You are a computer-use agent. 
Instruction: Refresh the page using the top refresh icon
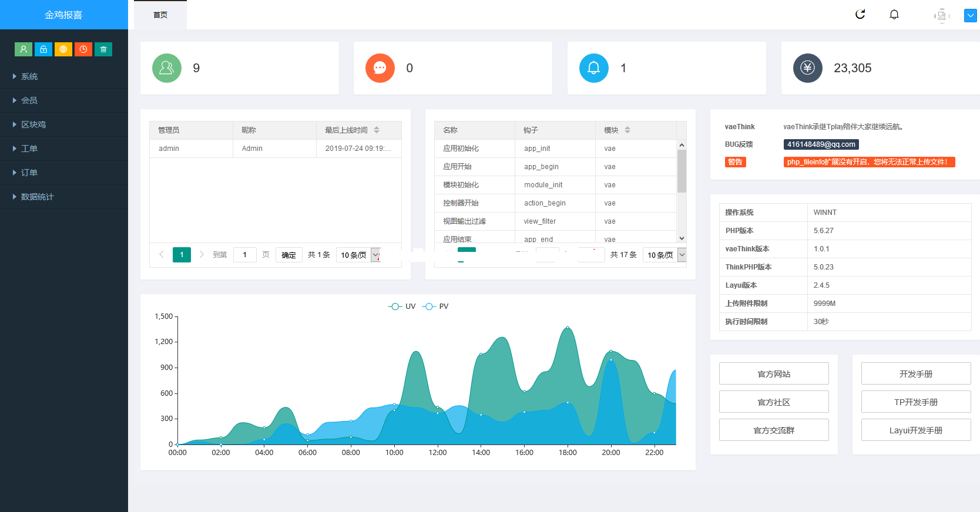pos(860,15)
